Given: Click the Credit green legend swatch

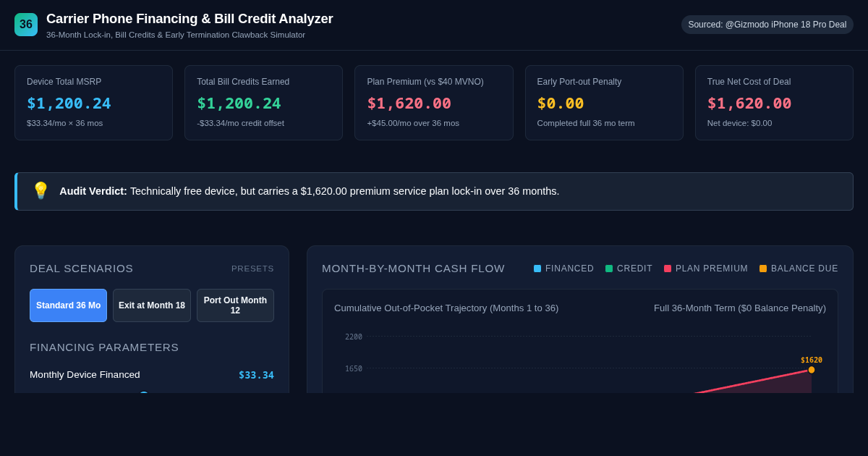Looking at the screenshot, I should (x=609, y=269).
